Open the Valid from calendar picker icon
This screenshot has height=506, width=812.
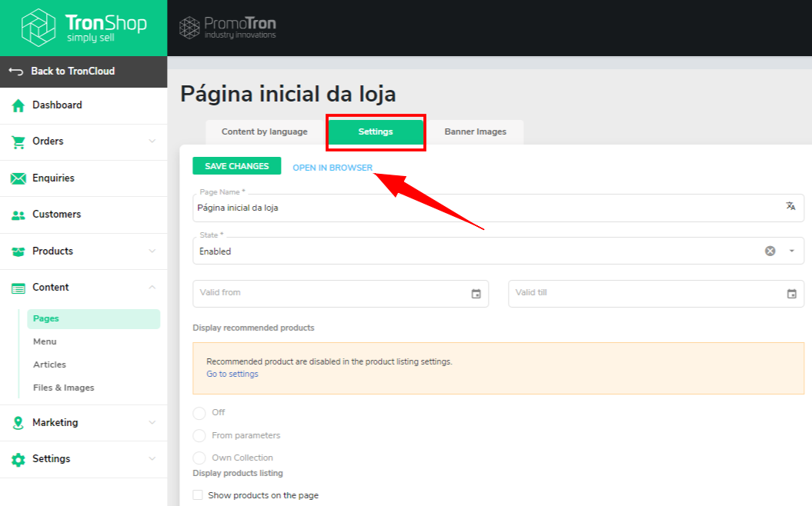tap(476, 294)
